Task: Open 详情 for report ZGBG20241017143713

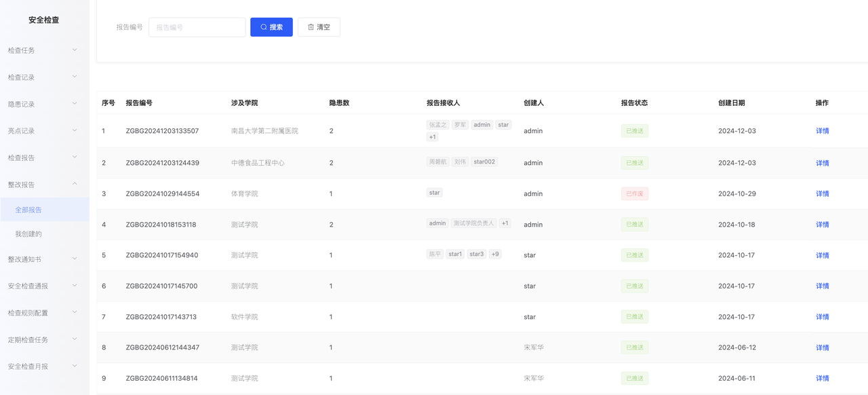Action: [x=823, y=317]
